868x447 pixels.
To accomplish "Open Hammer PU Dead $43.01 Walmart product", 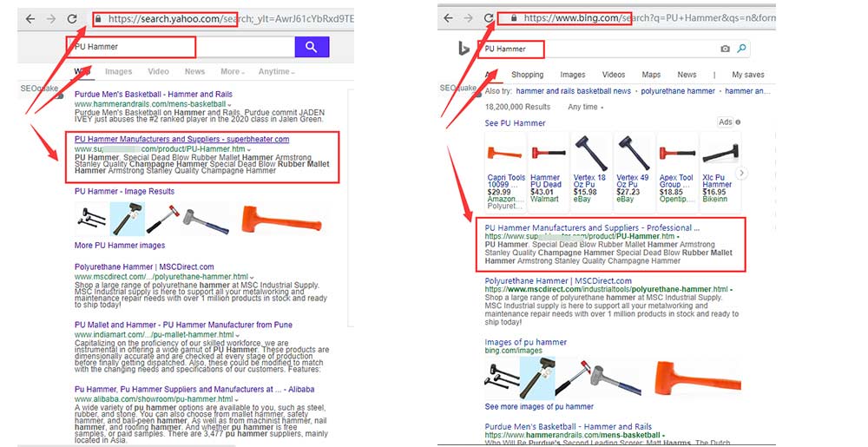I will coord(548,173).
